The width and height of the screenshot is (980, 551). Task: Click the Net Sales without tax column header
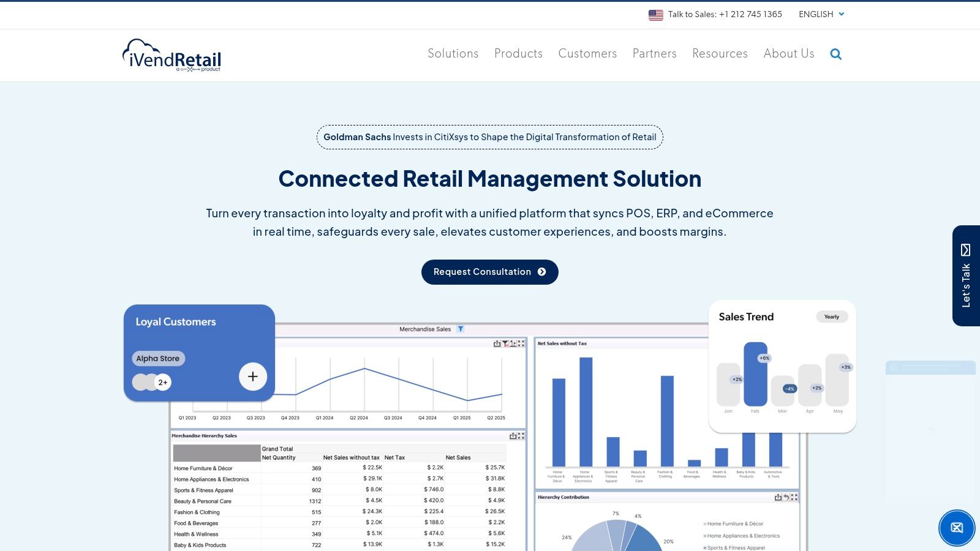pos(352,457)
